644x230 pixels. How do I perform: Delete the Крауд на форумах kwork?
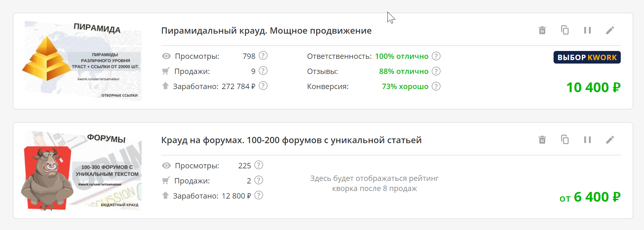pos(542,140)
